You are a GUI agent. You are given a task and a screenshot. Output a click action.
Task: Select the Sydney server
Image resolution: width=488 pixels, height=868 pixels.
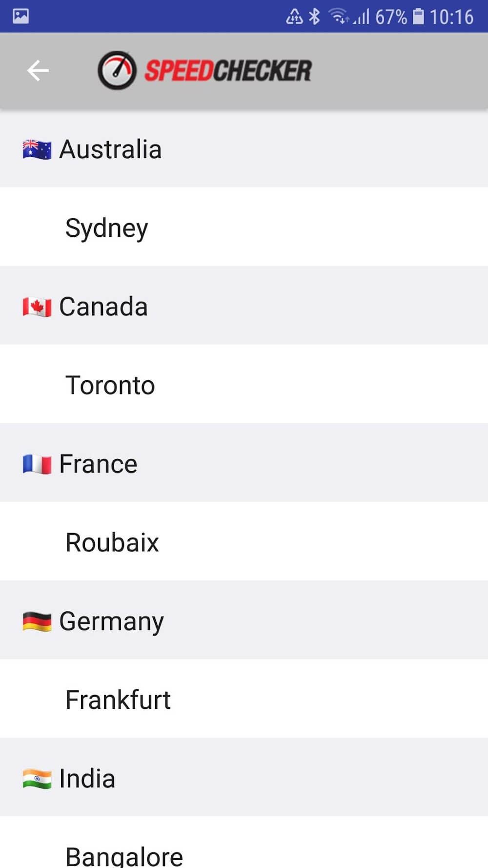point(107,227)
